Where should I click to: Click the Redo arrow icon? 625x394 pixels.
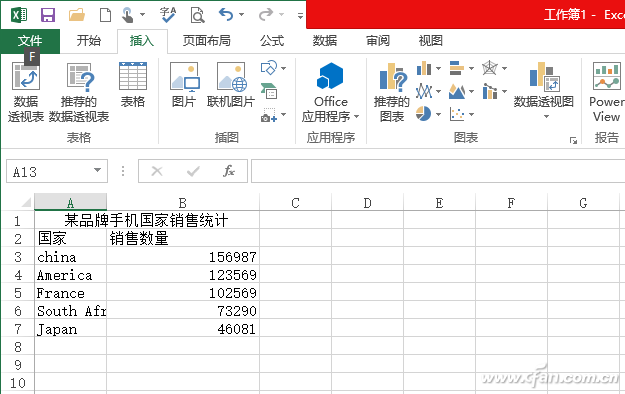[265, 15]
